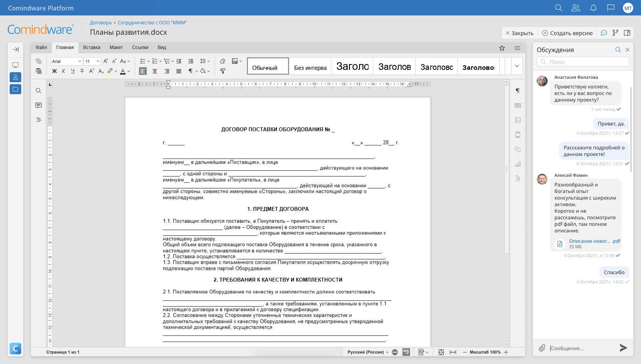The width and height of the screenshot is (641, 364).
Task: Zoom in with the plus button
Action: (506, 352)
